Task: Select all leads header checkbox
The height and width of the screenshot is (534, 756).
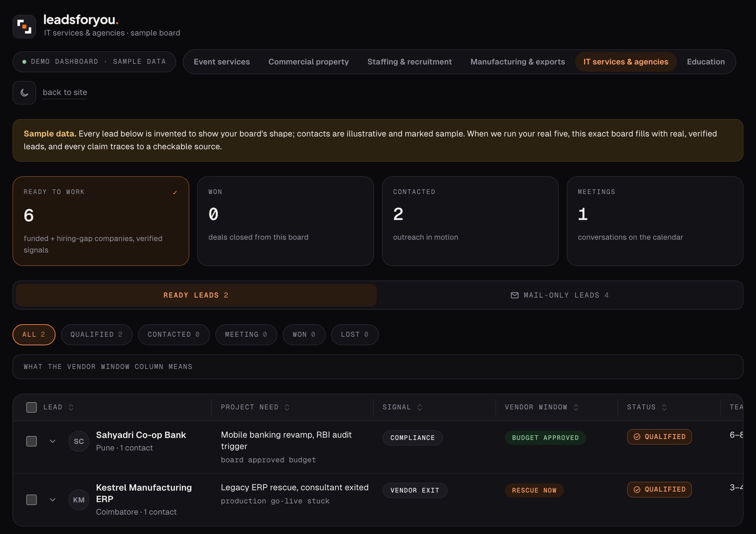Action: pos(32,407)
